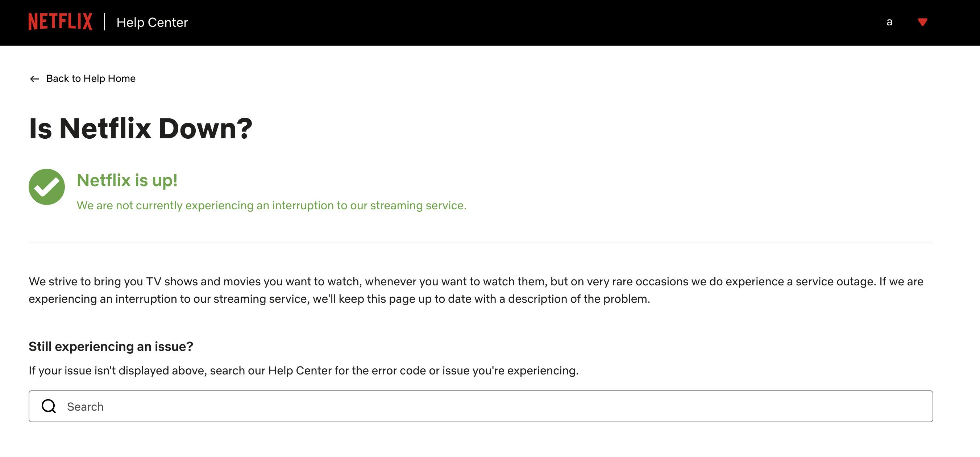
Task: Click blank white area below search box
Action: click(481, 440)
